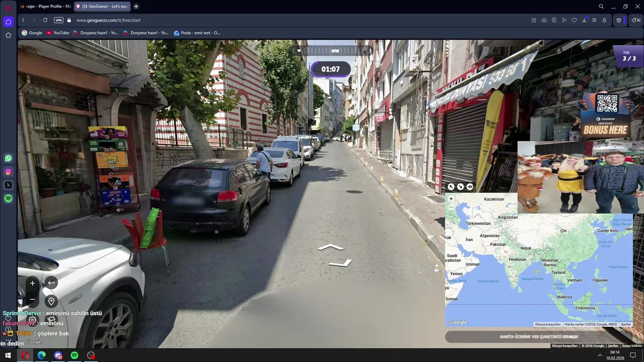Click the disabled guess button below the map
The width and height of the screenshot is (644, 362).
pyautogui.click(x=538, y=337)
